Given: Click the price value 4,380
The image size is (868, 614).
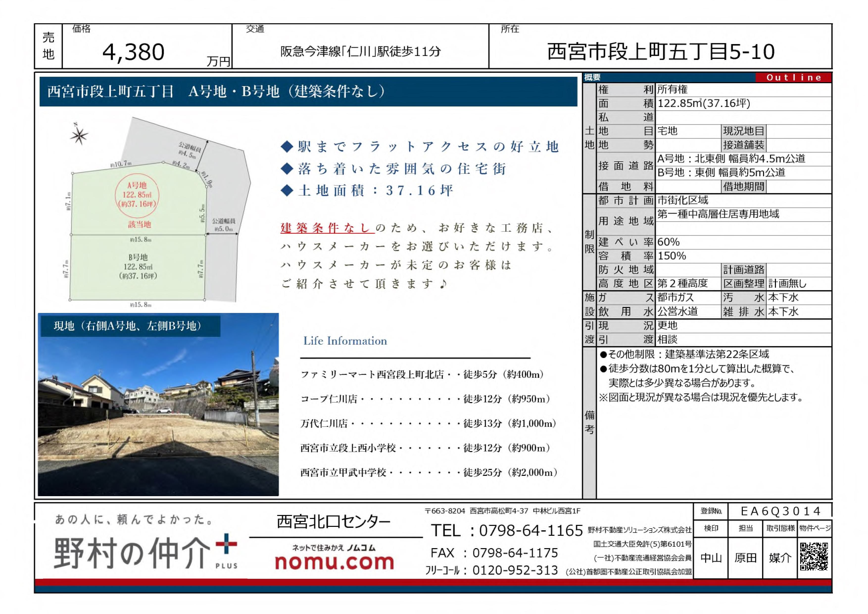Looking at the screenshot, I should click(x=133, y=52).
